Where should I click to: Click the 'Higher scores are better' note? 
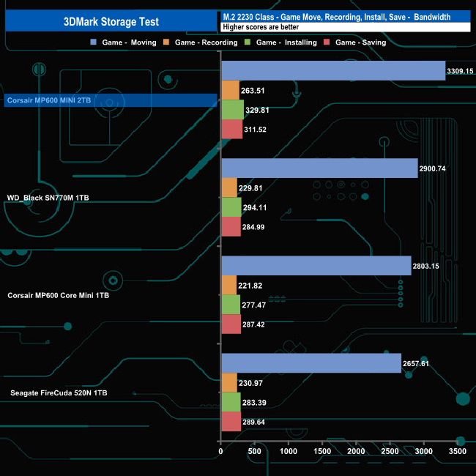pos(261,27)
